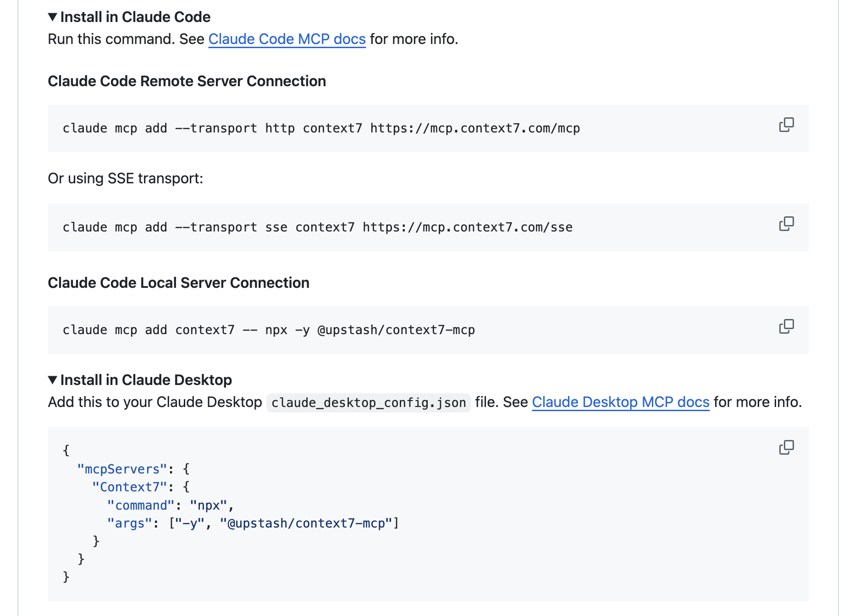Copy the mcpServers JSON config
The height and width of the screenshot is (616, 849).
tap(786, 447)
